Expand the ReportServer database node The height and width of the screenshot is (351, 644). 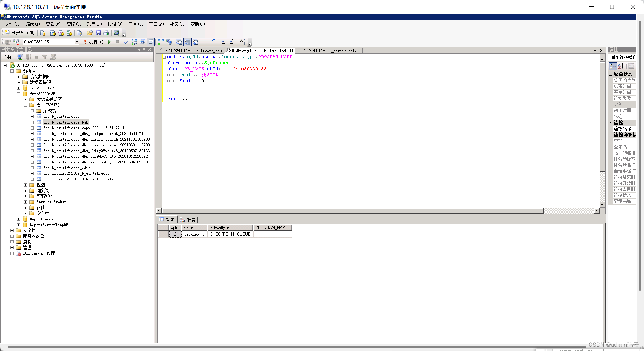pyautogui.click(x=18, y=219)
